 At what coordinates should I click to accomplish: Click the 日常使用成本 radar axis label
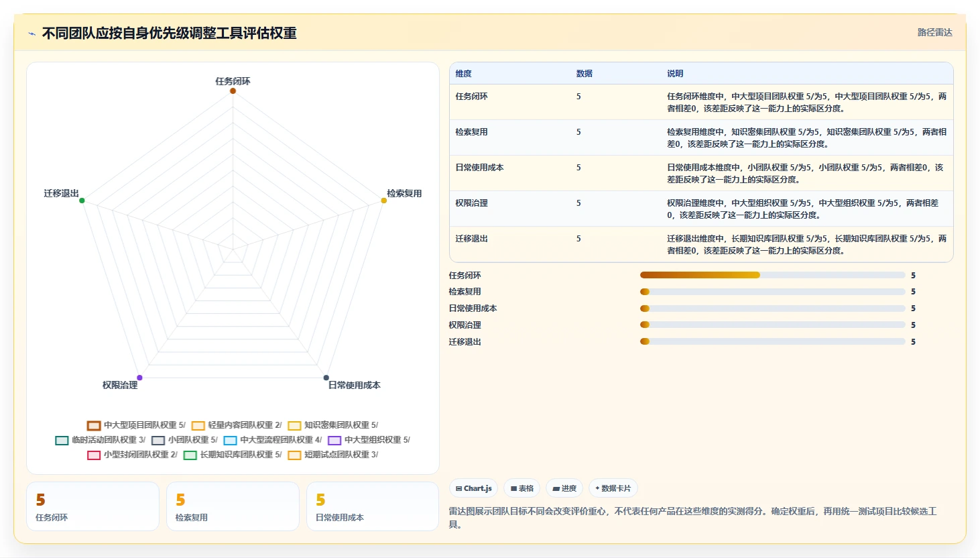coord(354,385)
